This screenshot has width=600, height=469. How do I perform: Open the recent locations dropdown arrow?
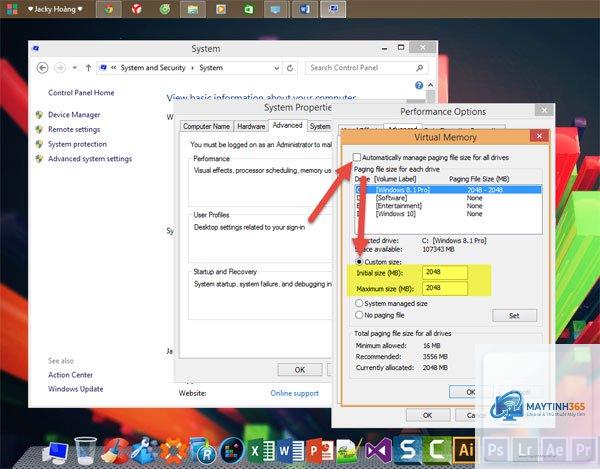75,68
